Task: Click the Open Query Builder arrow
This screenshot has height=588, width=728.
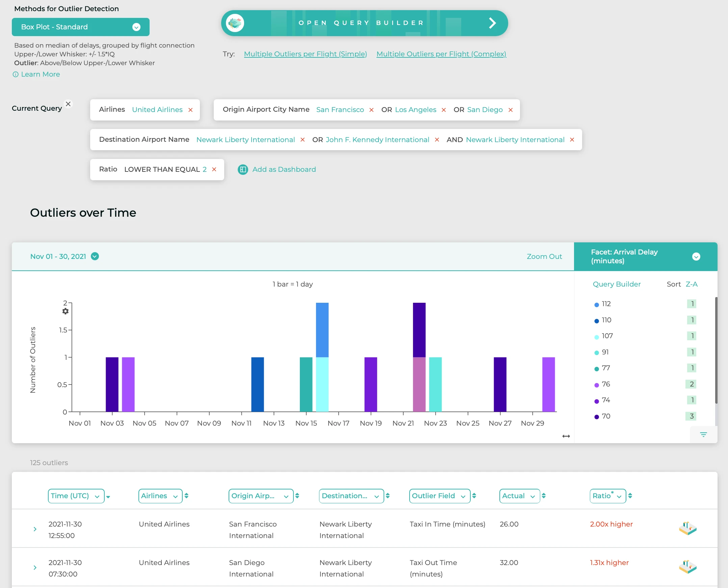Action: click(493, 23)
